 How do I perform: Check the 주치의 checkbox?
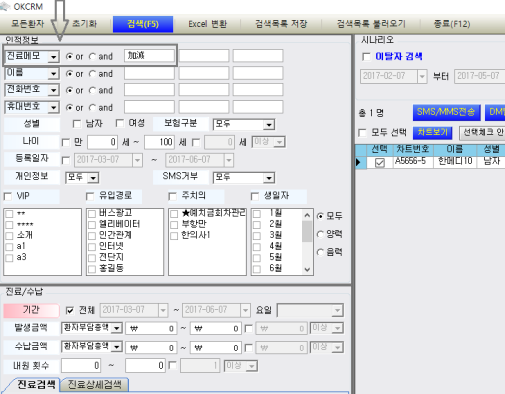(x=172, y=196)
